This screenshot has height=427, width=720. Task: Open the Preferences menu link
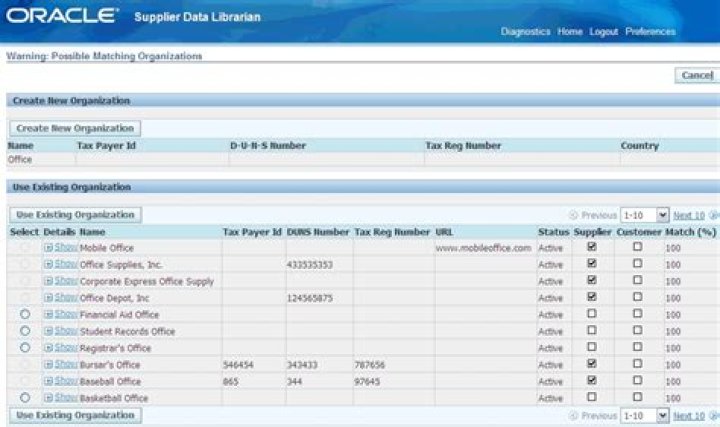650,32
